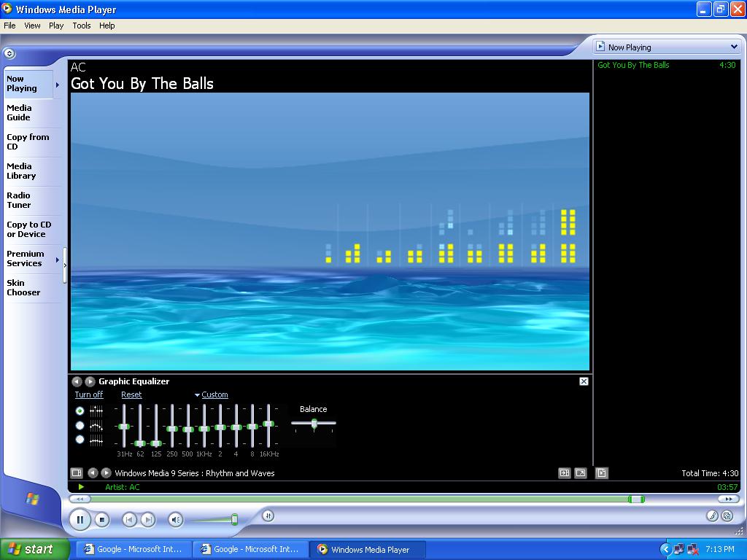Click the 16KHz equalizer slider

[x=268, y=424]
